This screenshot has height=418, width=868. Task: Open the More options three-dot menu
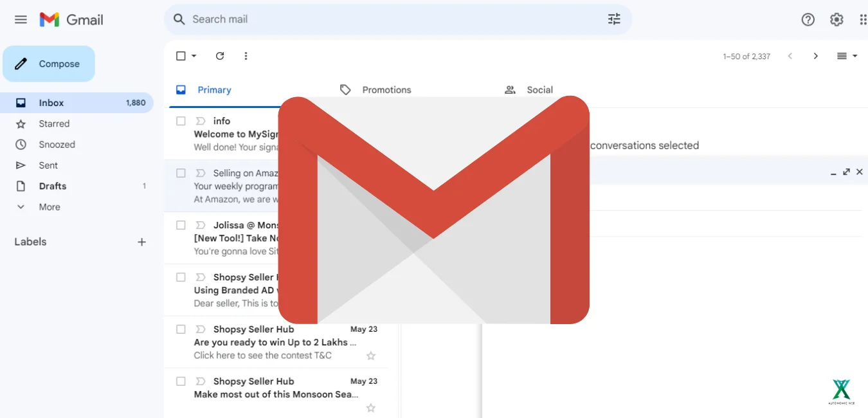[x=246, y=56]
